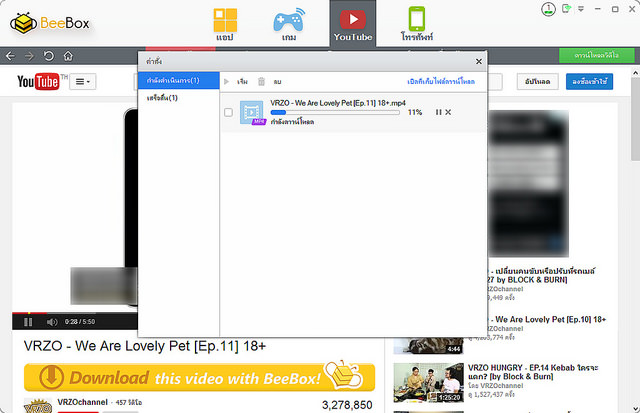Pause the VRZO Ep.11 download
Image resolution: width=640 pixels, height=413 pixels.
(438, 112)
